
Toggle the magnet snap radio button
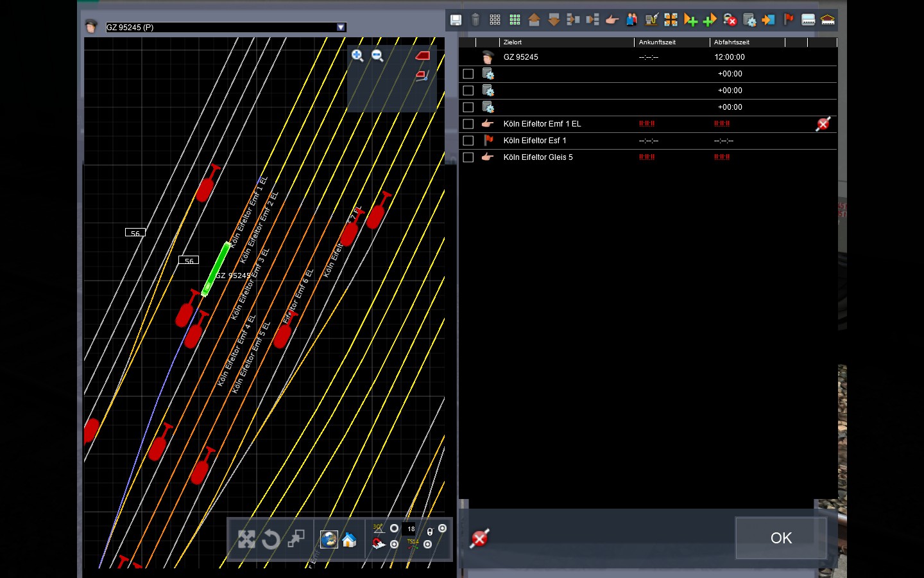tap(395, 544)
